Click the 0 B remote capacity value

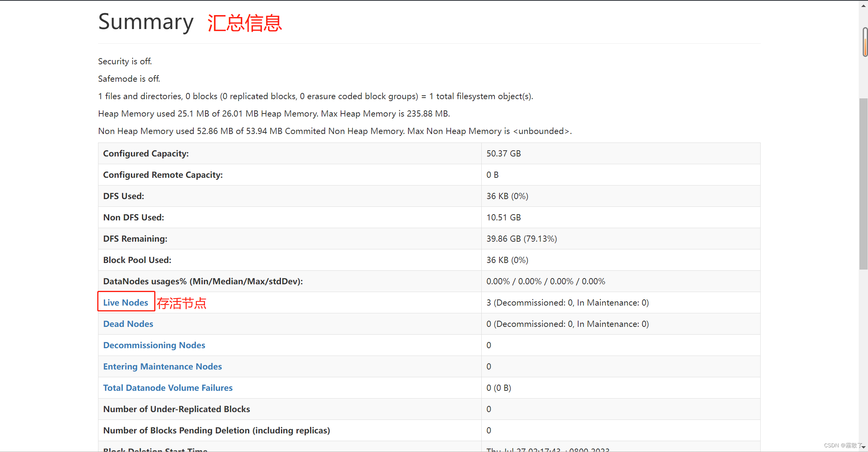point(492,175)
